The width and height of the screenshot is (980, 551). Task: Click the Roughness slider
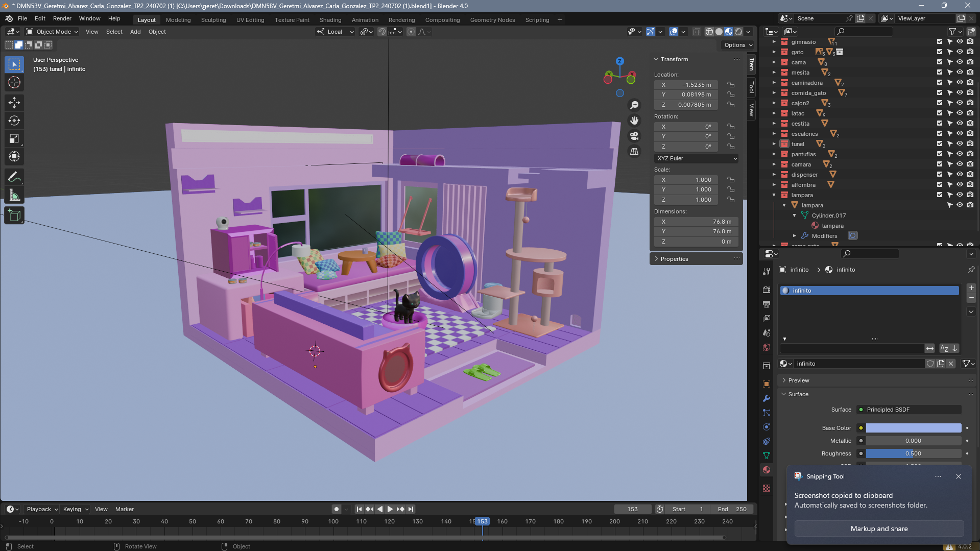(x=913, y=453)
